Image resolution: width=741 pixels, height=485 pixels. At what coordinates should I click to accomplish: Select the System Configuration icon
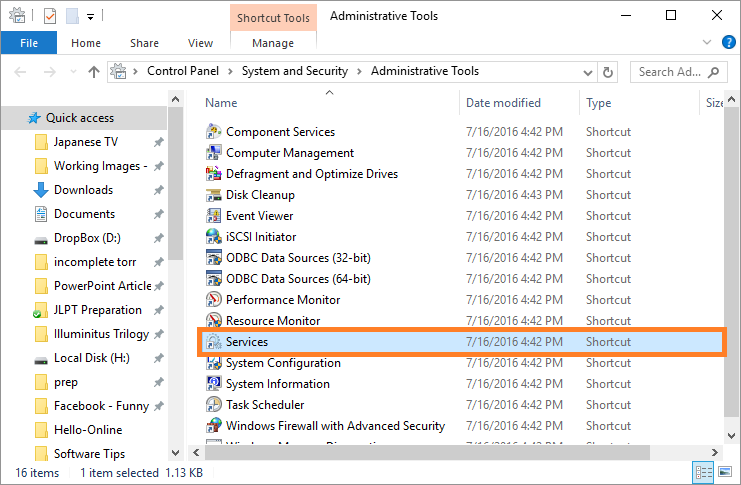[x=214, y=363]
